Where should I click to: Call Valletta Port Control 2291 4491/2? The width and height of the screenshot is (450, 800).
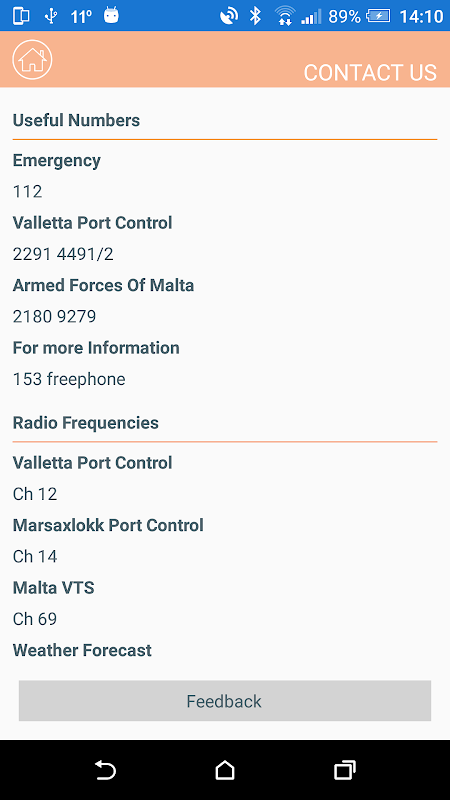click(x=63, y=254)
